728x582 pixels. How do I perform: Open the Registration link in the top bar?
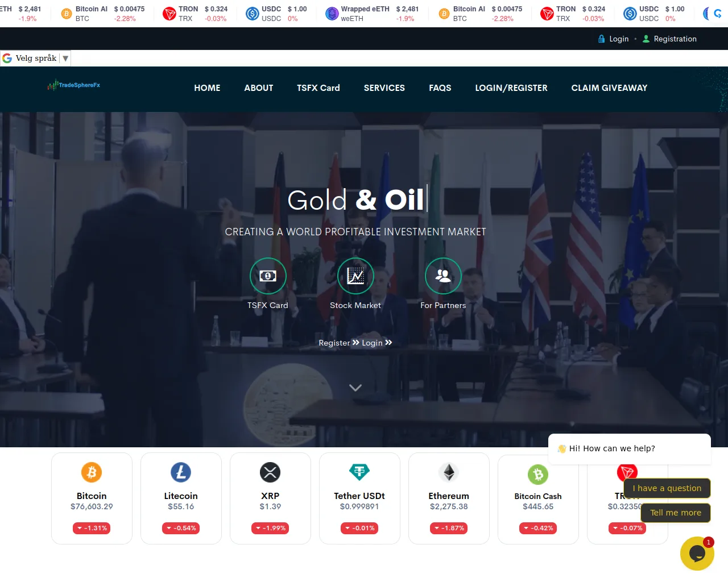click(675, 39)
